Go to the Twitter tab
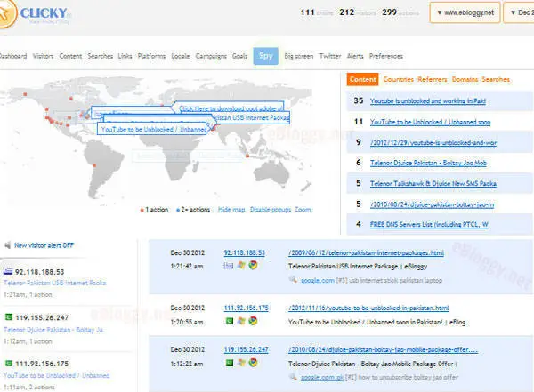Screen dimensions: 534x392 [x=330, y=56]
